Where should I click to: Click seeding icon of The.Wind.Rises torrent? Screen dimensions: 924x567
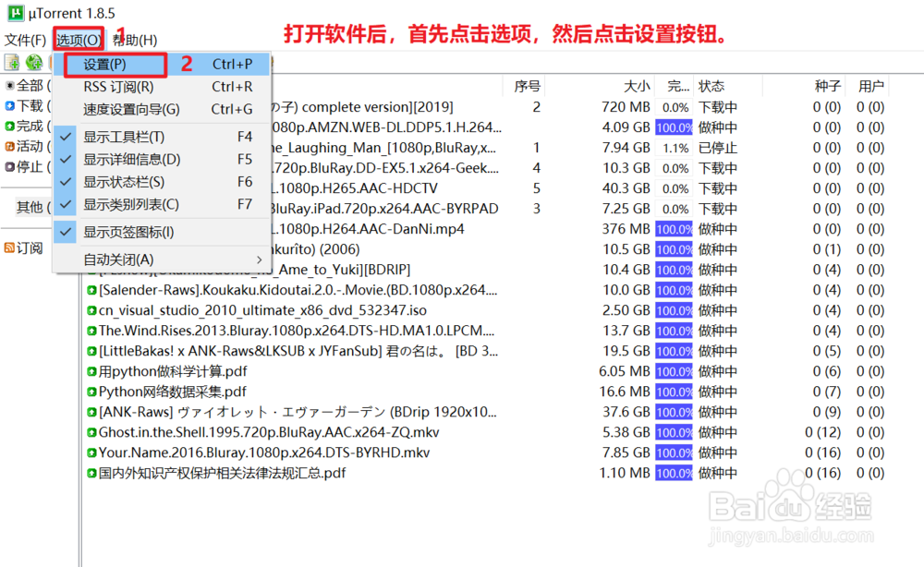[x=91, y=331]
